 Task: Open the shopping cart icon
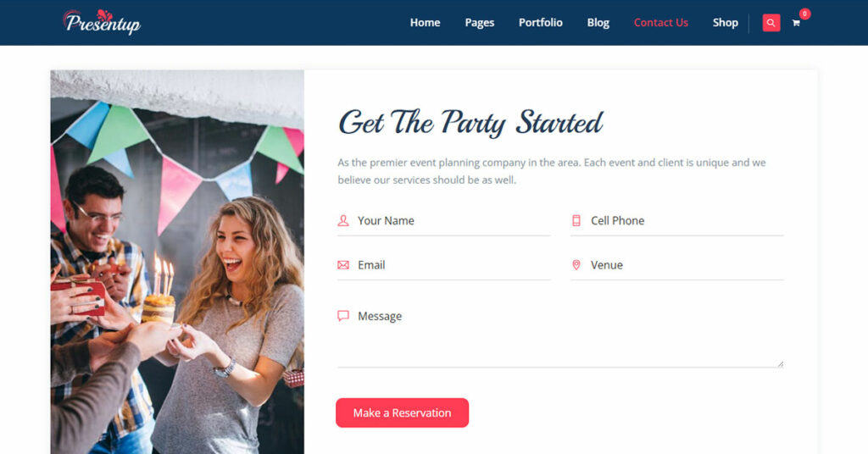click(x=796, y=23)
